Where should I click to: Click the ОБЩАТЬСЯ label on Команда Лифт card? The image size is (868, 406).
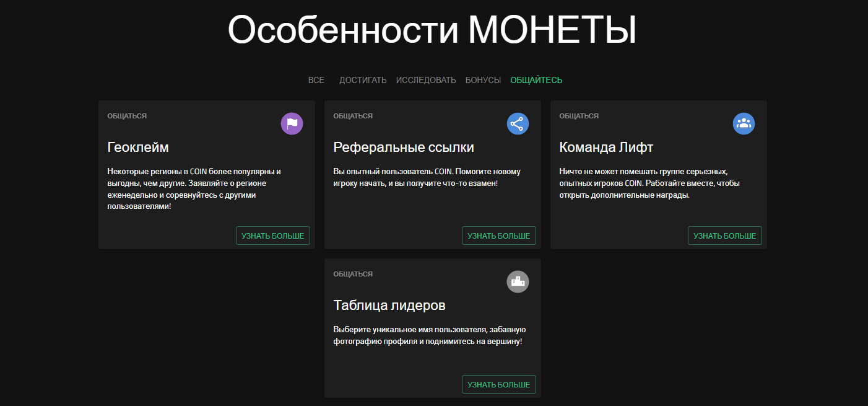579,116
